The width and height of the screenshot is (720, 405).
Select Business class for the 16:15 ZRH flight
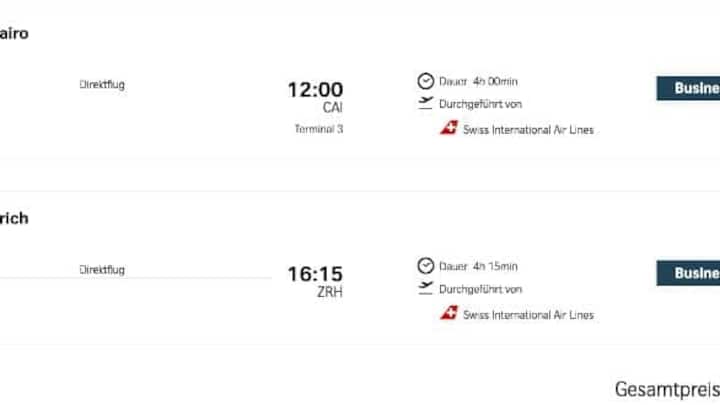689,273
